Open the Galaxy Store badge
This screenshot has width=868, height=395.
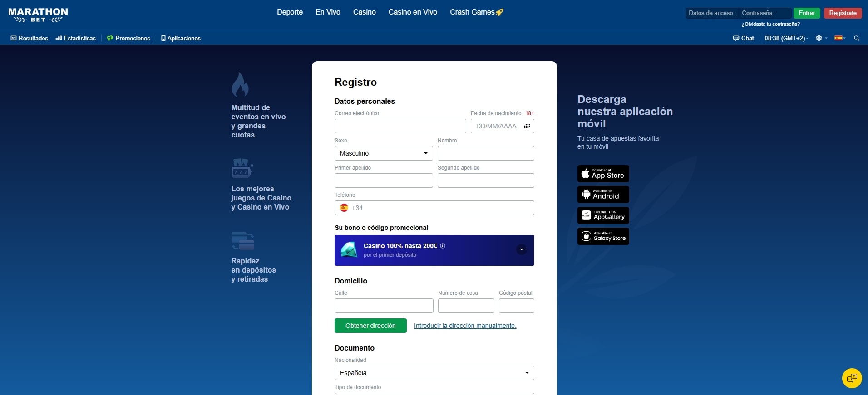click(603, 236)
